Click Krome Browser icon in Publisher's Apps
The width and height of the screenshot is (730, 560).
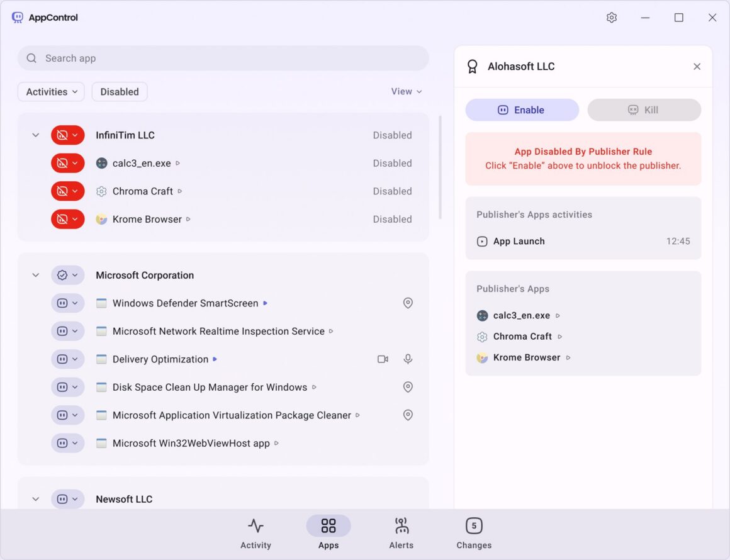tap(482, 357)
